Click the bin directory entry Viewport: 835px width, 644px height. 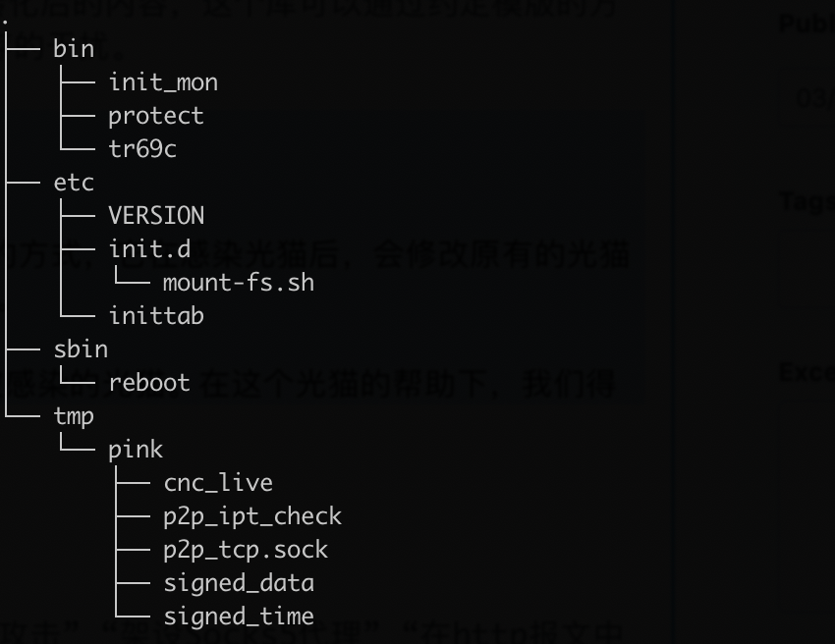[74, 49]
